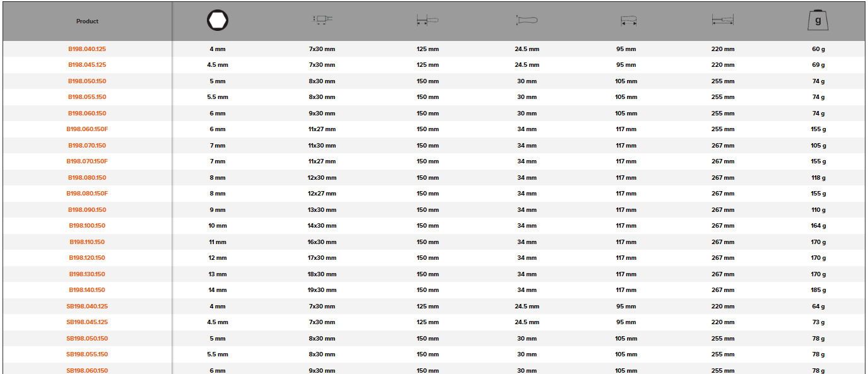Viewport: 868px width, 374px height.
Task: Click the handle length header icon
Action: click(x=628, y=21)
